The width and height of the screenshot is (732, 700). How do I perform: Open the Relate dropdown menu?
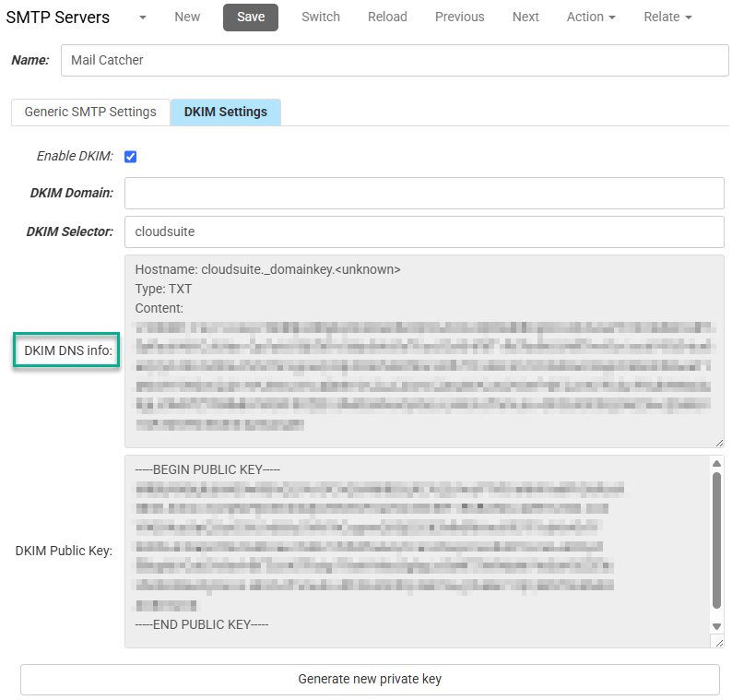(667, 17)
